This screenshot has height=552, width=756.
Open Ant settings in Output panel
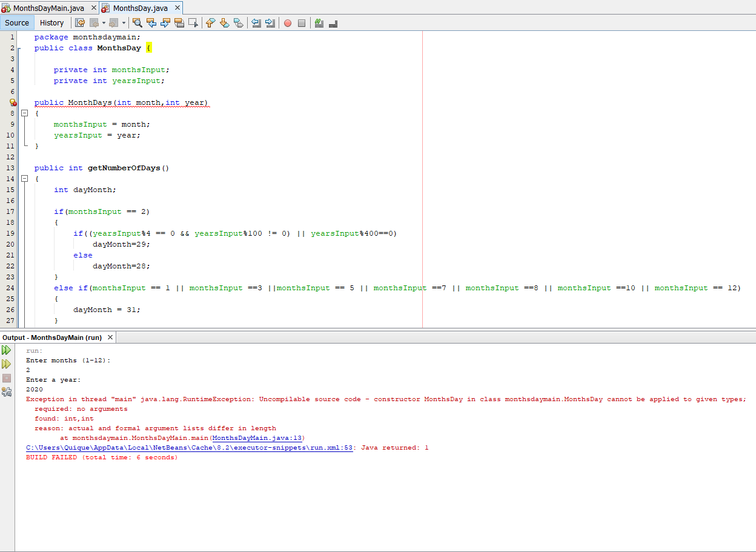(x=7, y=392)
